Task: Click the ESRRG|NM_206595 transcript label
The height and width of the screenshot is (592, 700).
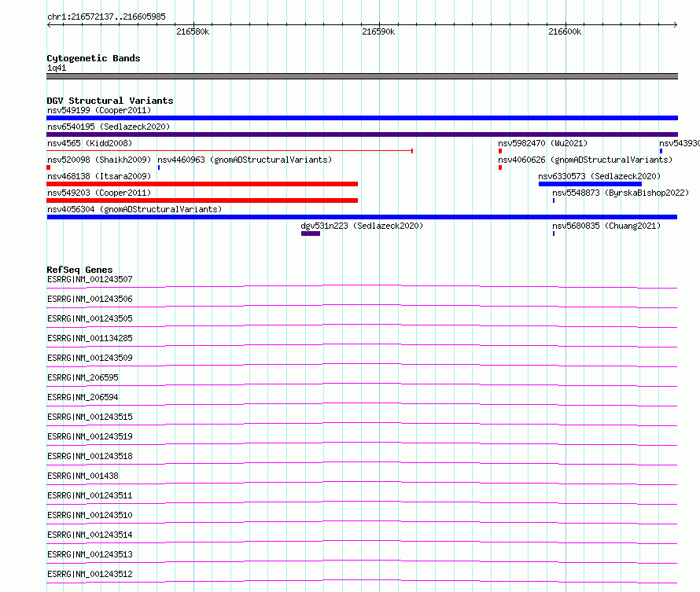Action: click(x=83, y=378)
